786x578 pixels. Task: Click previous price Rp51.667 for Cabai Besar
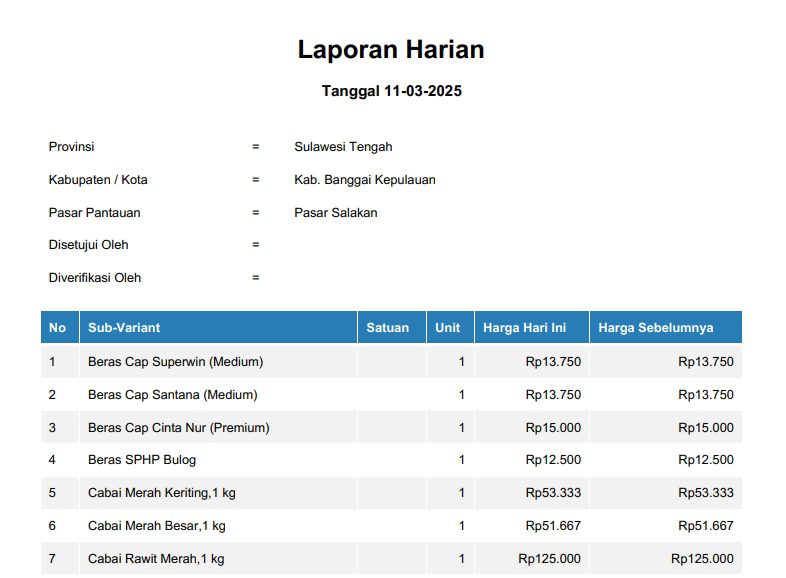(x=706, y=526)
